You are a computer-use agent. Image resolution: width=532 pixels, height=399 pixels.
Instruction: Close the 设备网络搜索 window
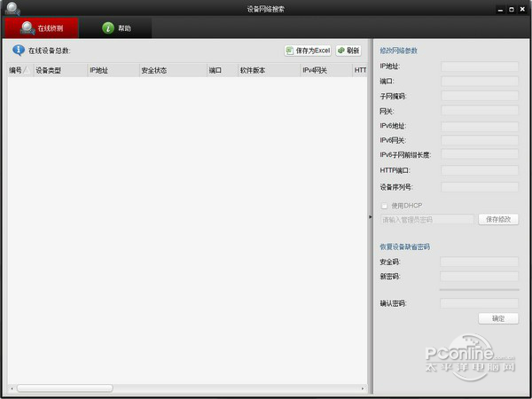522,10
